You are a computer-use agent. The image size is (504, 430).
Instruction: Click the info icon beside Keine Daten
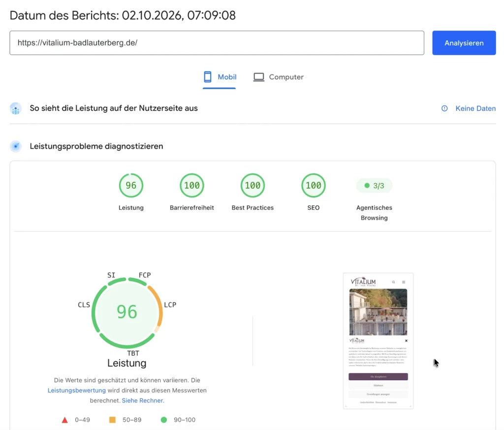444,108
